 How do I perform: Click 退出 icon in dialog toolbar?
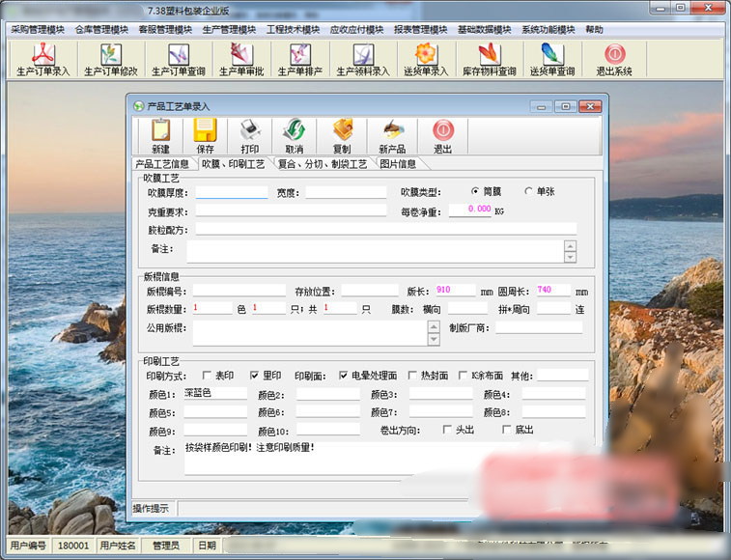[443, 136]
